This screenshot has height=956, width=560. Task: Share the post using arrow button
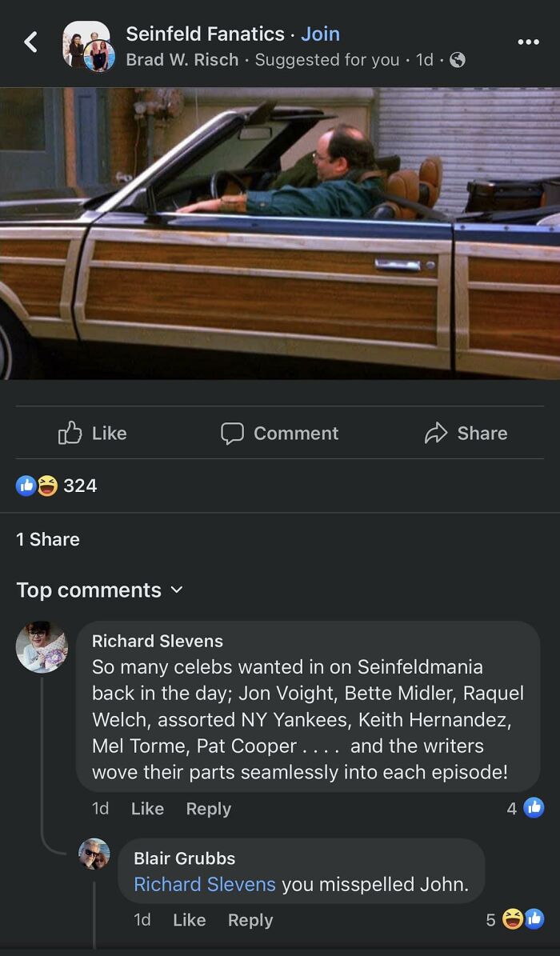466,433
